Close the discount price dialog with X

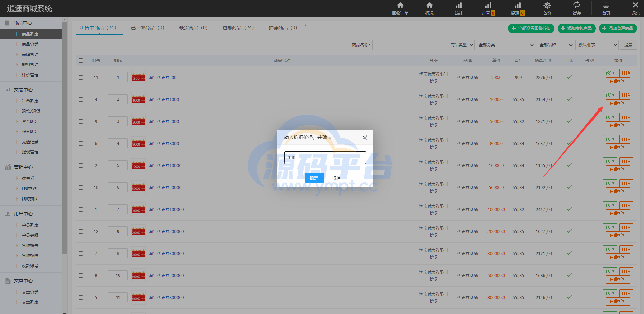tap(365, 138)
